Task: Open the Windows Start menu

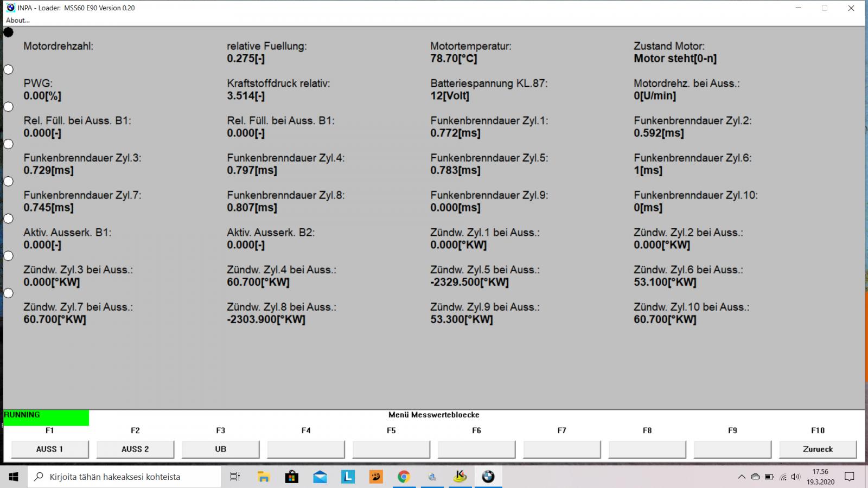Action: [x=14, y=477]
